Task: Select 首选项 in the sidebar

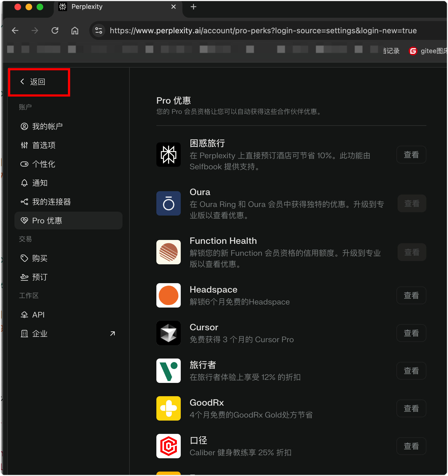Action: pyautogui.click(x=44, y=145)
